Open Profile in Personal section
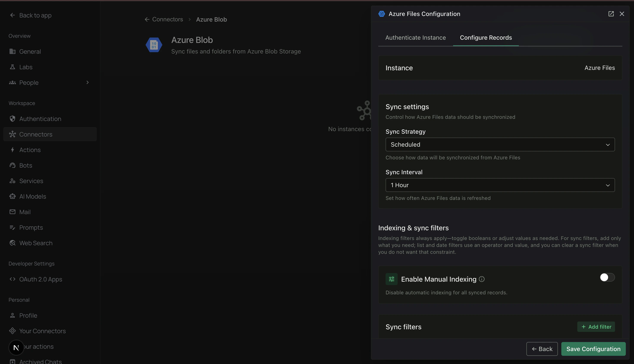 (x=50, y=315)
